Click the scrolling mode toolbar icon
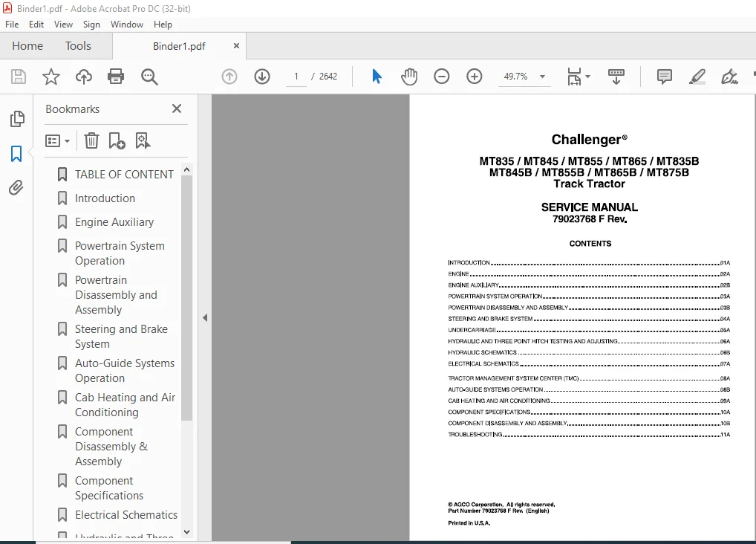 (x=616, y=77)
